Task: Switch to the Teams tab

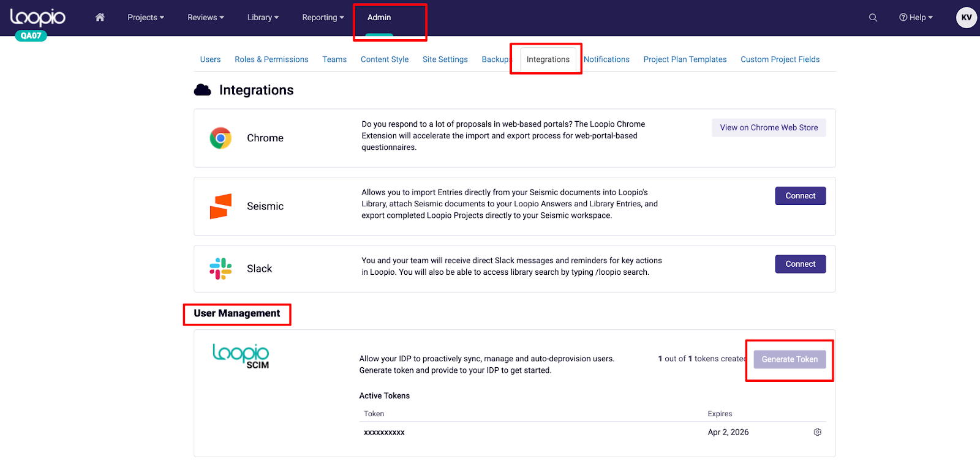Action: pyautogui.click(x=334, y=59)
